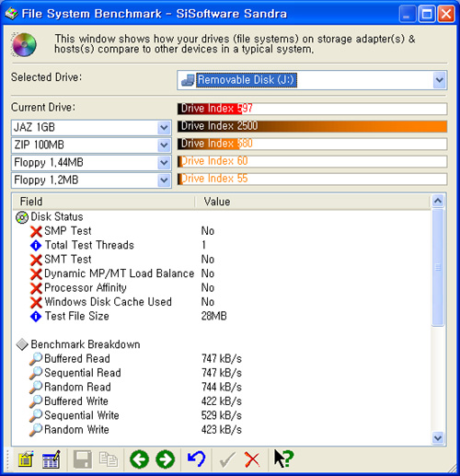Select the Disk Status row
The image size is (460, 476).
click(x=222, y=217)
